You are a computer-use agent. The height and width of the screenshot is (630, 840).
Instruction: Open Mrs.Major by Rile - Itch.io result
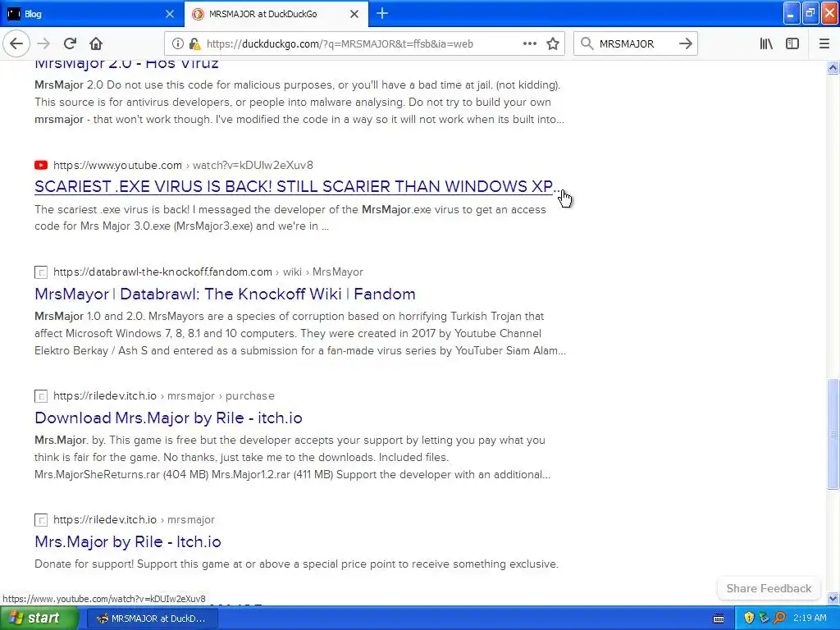(127, 541)
